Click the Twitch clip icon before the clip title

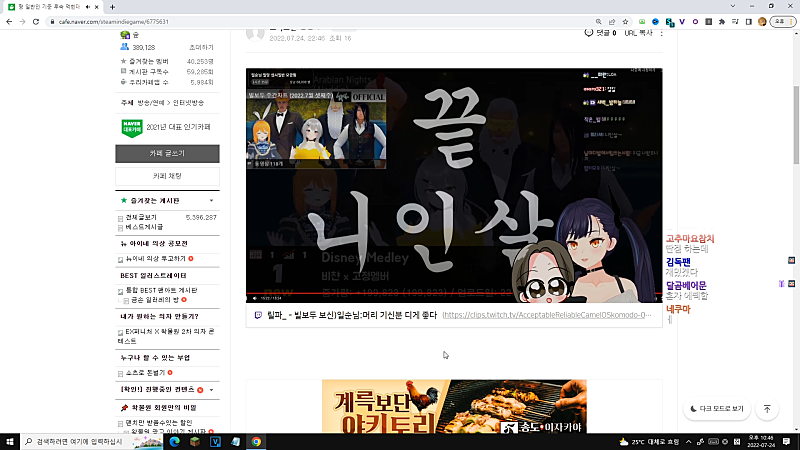click(x=259, y=315)
